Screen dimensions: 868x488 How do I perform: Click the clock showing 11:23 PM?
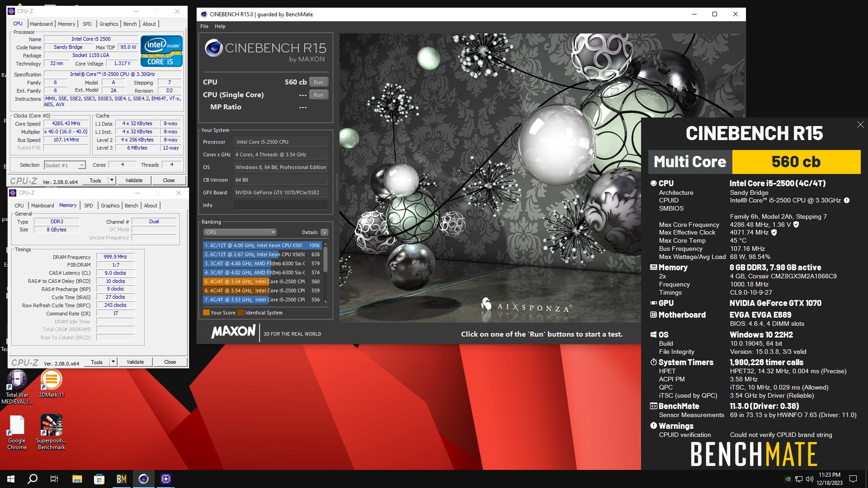[x=830, y=475]
